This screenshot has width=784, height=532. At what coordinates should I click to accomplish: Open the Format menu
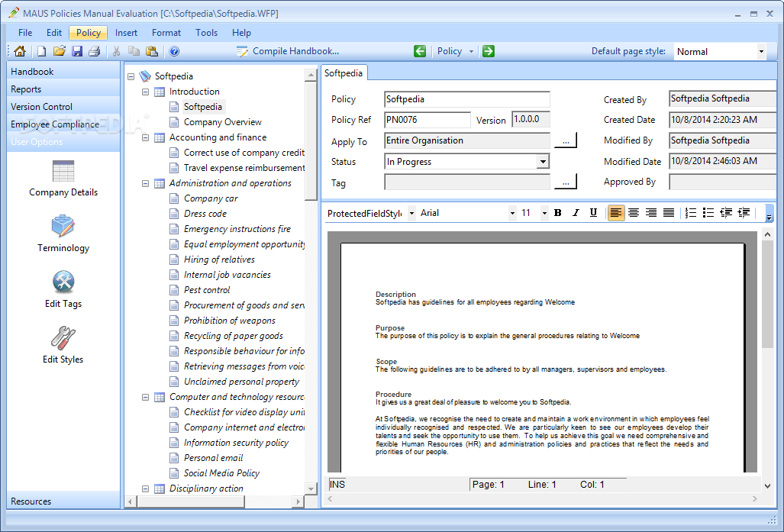point(166,33)
